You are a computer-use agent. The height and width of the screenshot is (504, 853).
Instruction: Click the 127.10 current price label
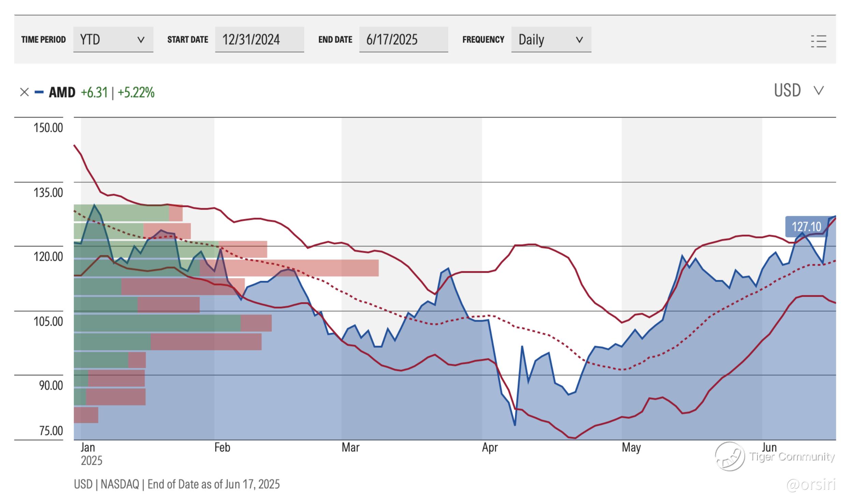click(x=806, y=227)
